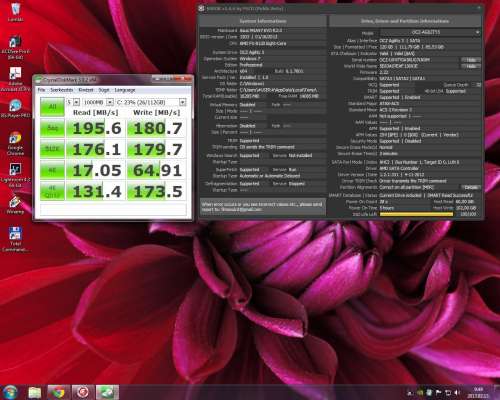Open the C: 23% drive selection dropdown
Viewport: 500px width, 400px height.
151,102
